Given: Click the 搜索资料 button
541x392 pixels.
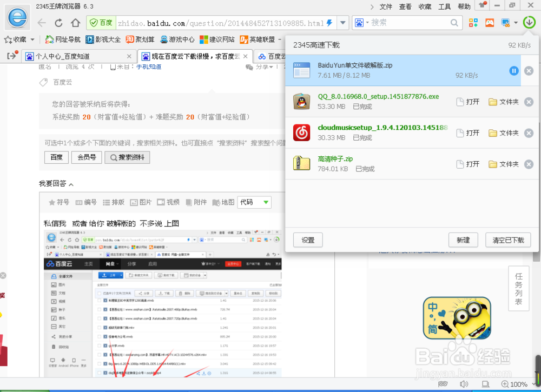Looking at the screenshot, I should point(127,157).
